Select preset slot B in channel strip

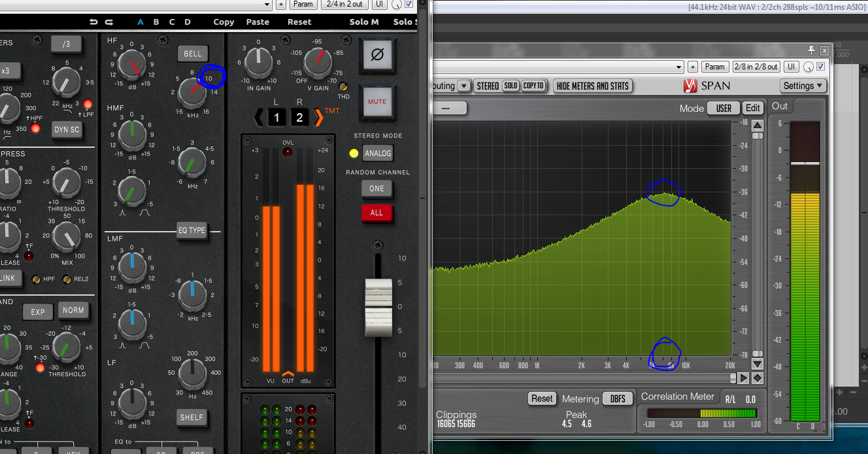point(156,22)
